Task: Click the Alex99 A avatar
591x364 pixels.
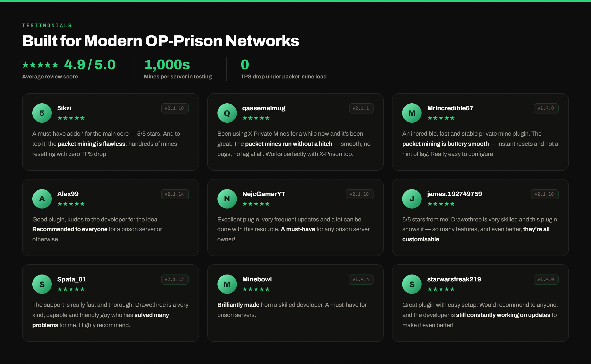Action: 42,199
